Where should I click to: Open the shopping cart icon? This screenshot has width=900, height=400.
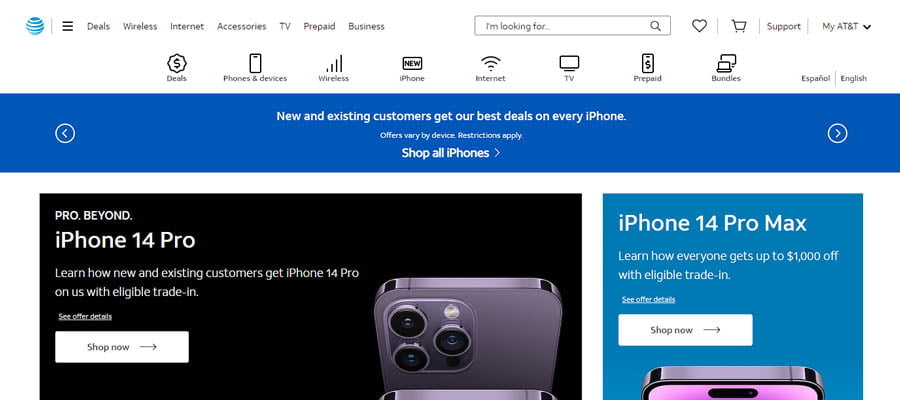[739, 26]
